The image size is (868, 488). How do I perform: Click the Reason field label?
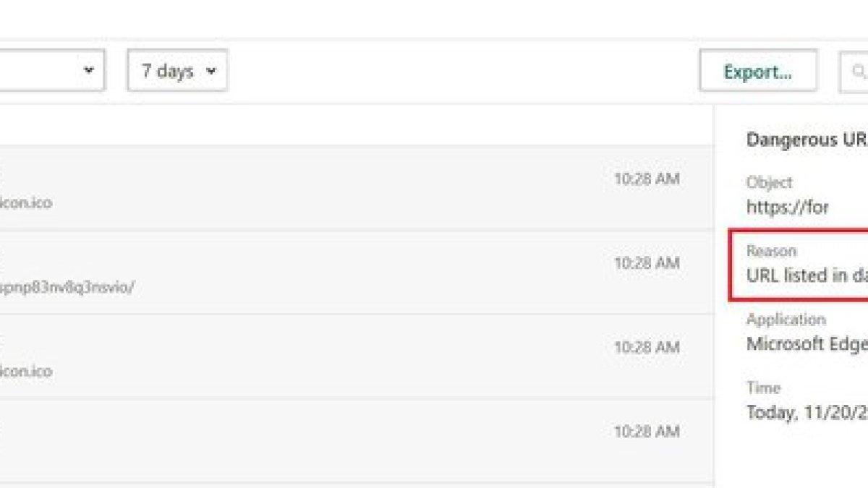pyautogui.click(x=771, y=251)
